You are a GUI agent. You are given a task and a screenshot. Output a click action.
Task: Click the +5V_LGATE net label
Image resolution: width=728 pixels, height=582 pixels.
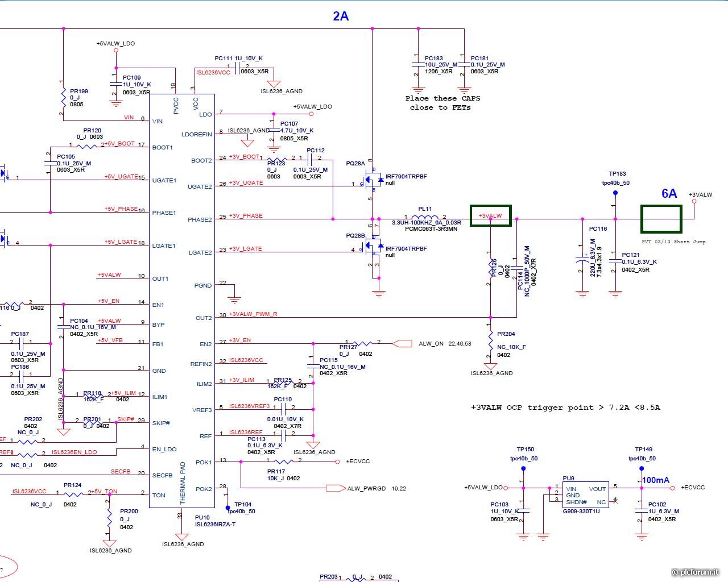coord(121,242)
